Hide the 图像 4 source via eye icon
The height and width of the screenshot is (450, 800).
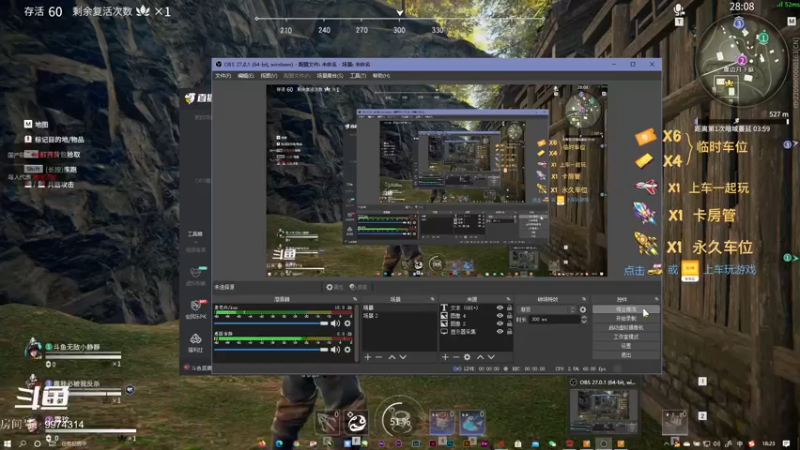coord(500,316)
